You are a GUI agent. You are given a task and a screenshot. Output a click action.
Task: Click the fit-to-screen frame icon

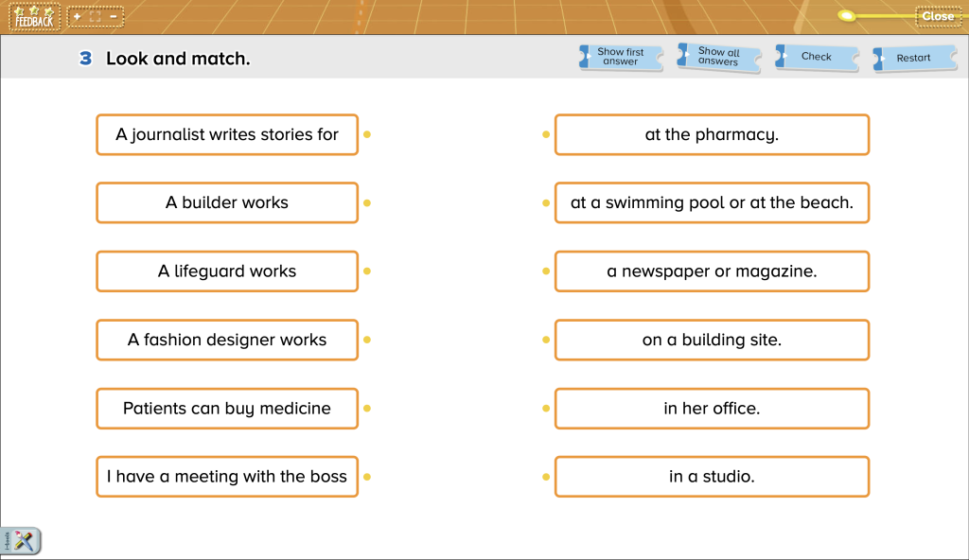pyautogui.click(x=95, y=16)
